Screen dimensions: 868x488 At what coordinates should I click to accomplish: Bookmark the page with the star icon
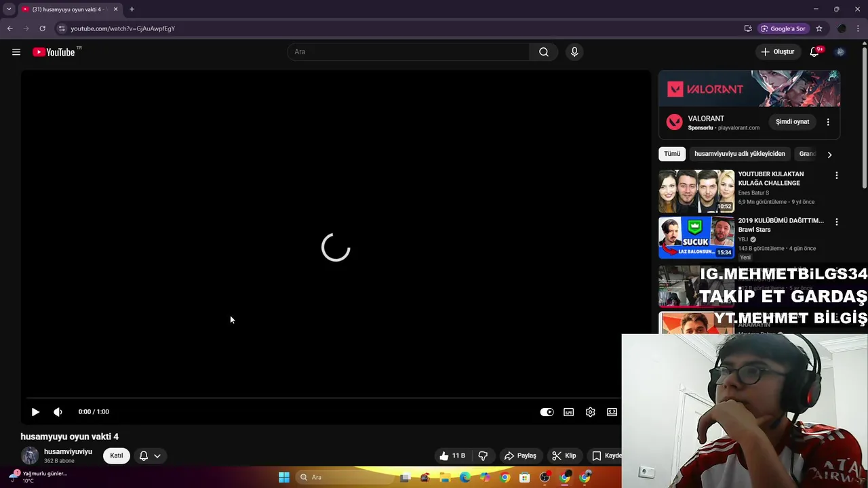click(x=819, y=28)
